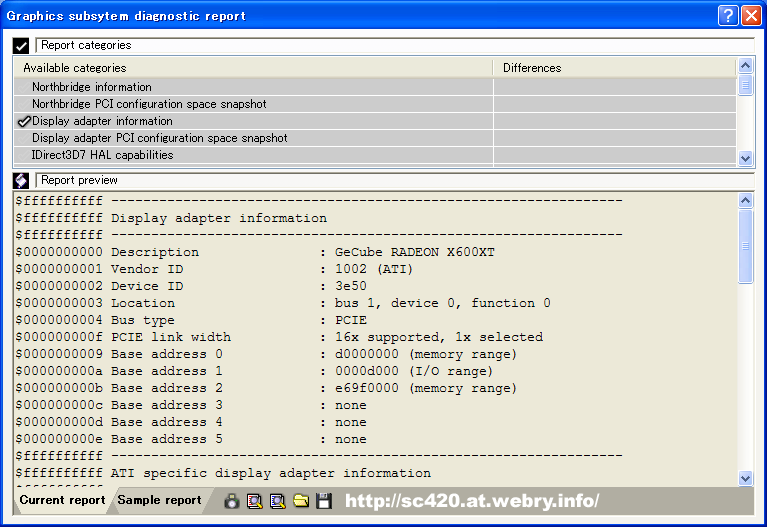
Task: Toggle the Report categories master checkbox
Action: (x=21, y=46)
